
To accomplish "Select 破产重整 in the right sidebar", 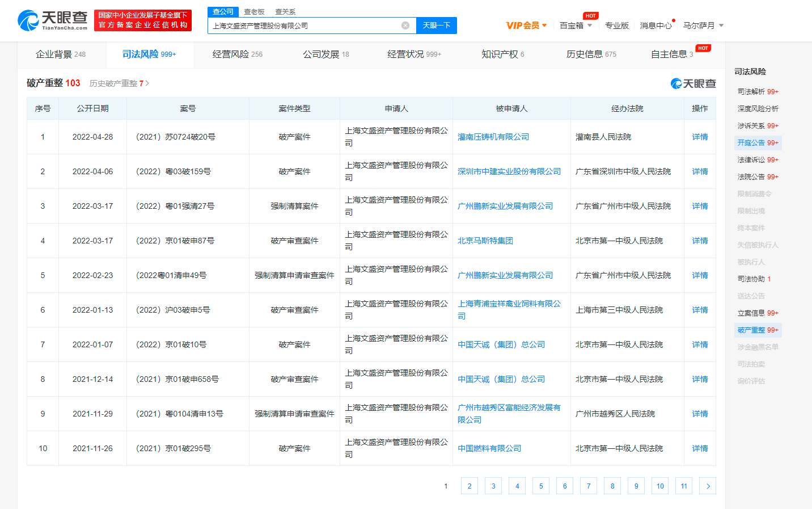I will click(x=758, y=330).
